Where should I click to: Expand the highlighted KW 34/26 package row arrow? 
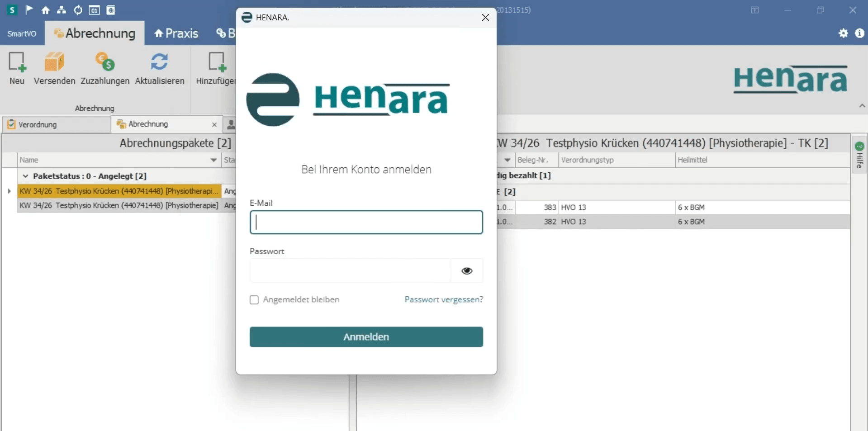coord(9,191)
